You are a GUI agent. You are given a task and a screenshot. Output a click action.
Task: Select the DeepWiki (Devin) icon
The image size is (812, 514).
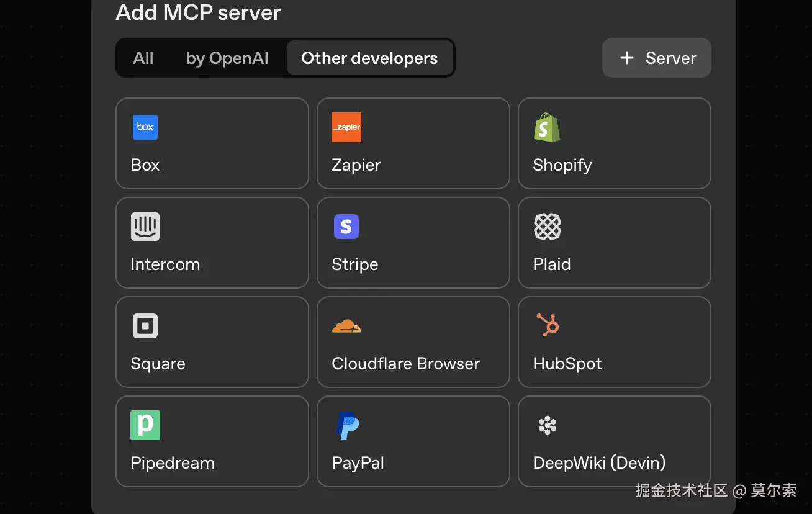[547, 425]
